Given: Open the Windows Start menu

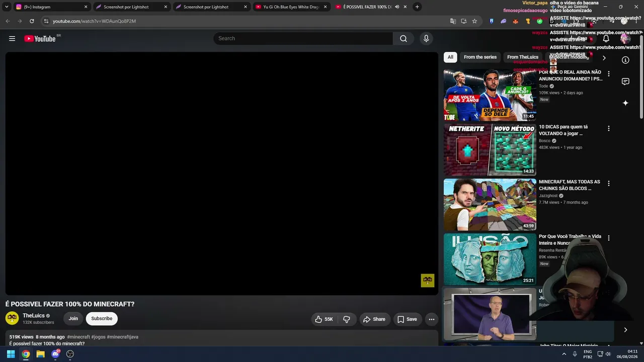Looking at the screenshot, I should 11,354.
